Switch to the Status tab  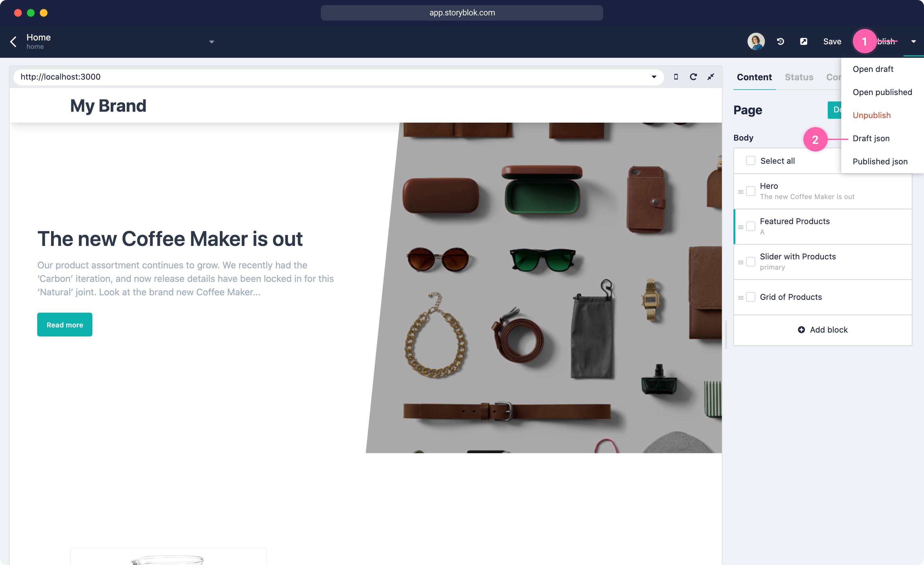coord(799,77)
